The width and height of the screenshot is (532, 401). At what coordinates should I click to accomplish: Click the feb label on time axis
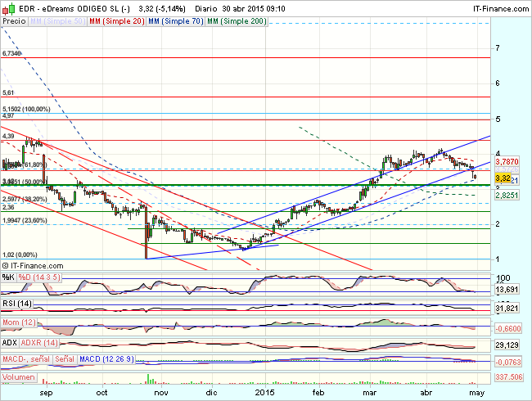(318, 393)
